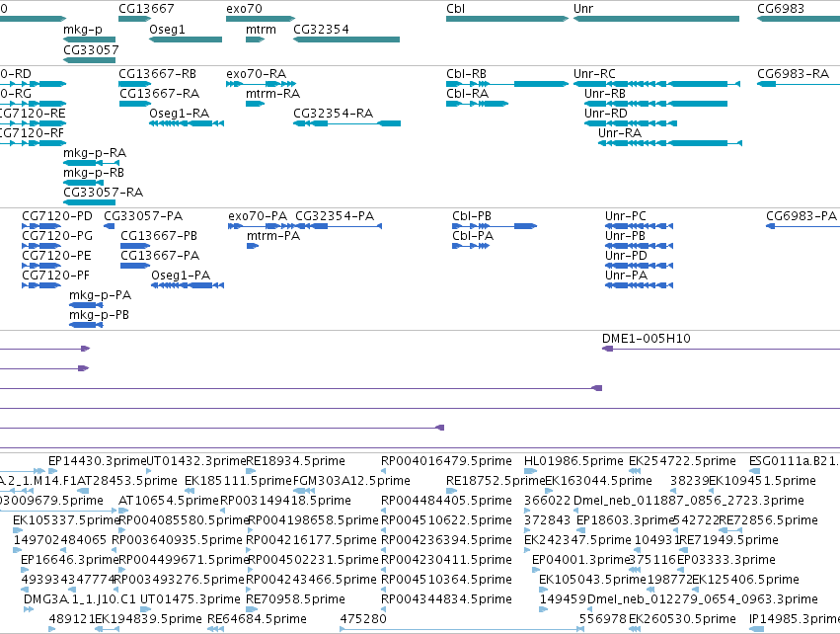Image resolution: width=840 pixels, height=634 pixels.
Task: Select the Cbl-RB transcript label
Action: (466, 74)
